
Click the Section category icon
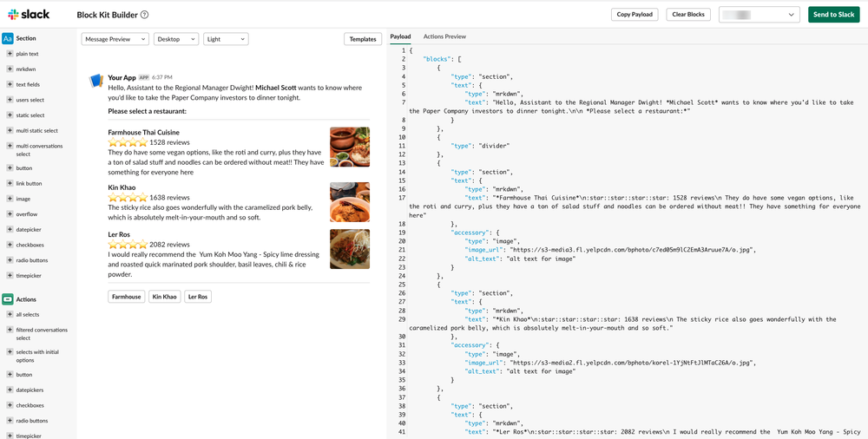[8, 38]
